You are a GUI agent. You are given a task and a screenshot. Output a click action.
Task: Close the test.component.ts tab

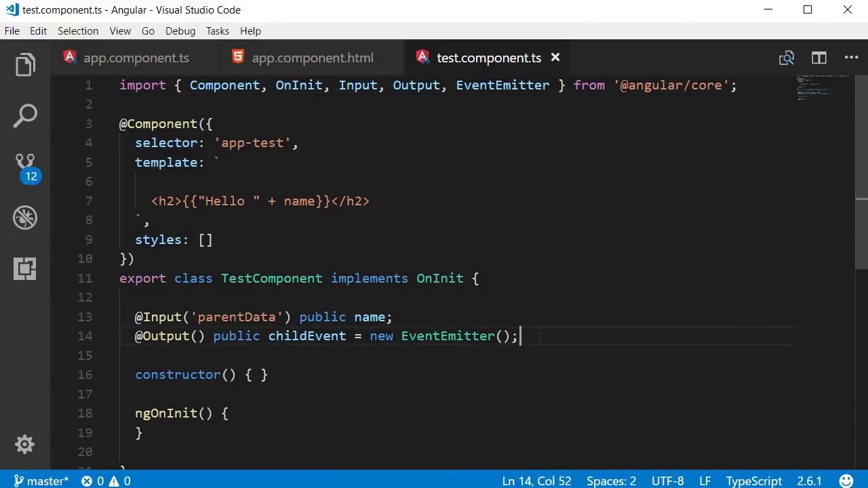pos(555,58)
